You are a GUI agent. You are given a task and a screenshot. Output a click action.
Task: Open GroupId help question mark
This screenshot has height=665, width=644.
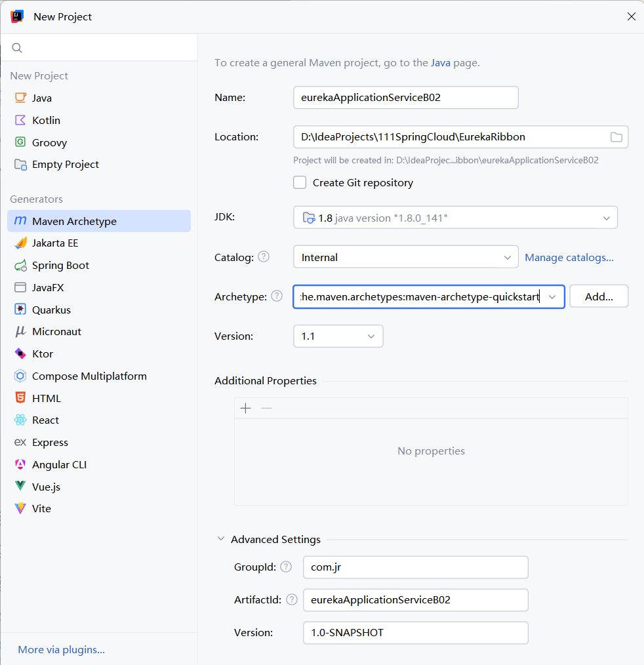pos(286,567)
